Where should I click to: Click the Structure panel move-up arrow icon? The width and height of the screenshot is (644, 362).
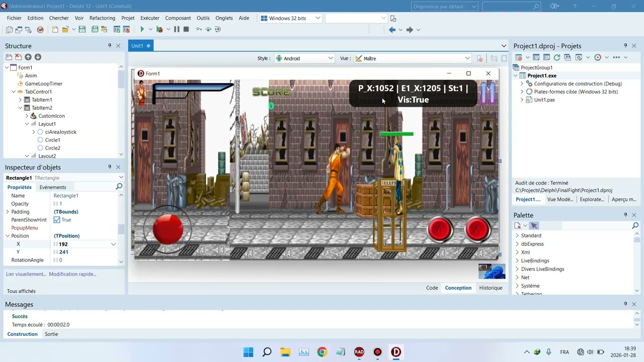point(28,57)
